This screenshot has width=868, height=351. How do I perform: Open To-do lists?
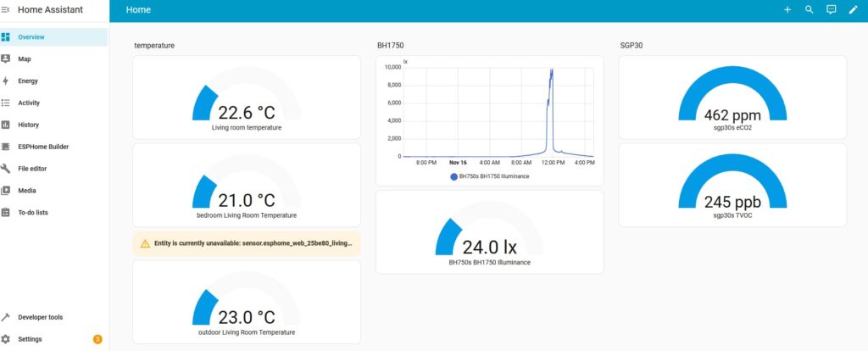33,213
